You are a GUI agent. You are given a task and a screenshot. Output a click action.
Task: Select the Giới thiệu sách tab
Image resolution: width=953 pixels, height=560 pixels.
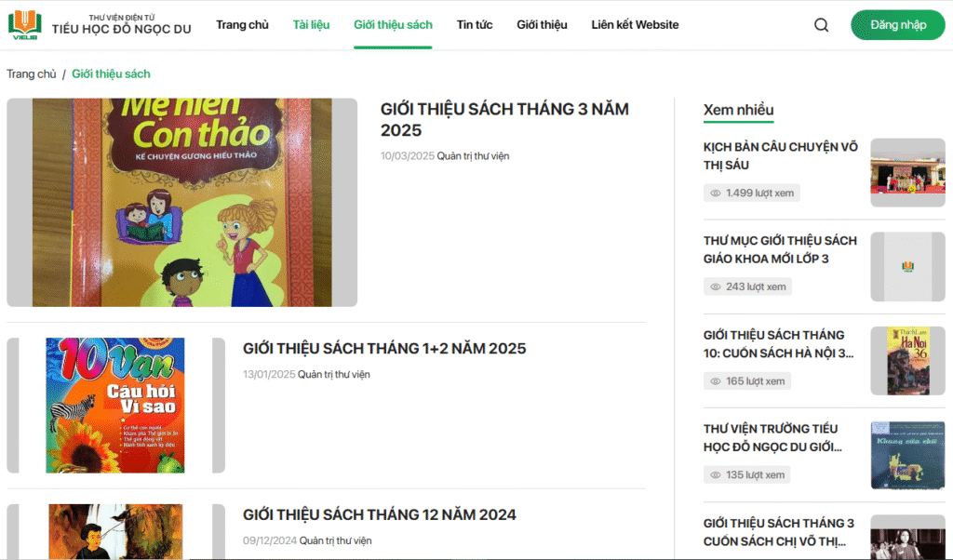[x=394, y=25]
